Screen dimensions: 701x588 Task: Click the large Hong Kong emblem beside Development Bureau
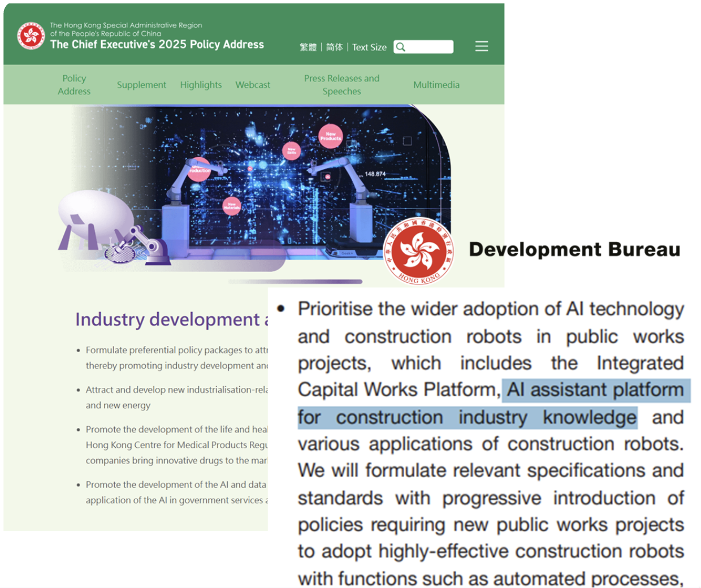[419, 250]
